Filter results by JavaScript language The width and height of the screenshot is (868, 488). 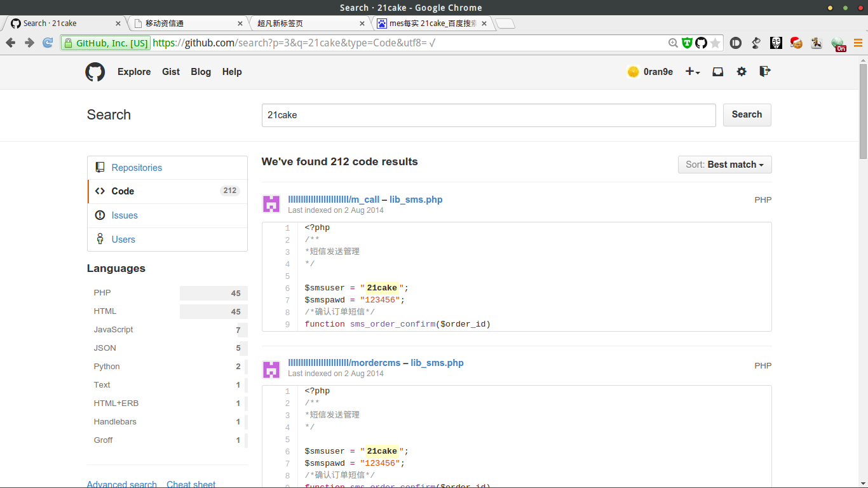[167, 330]
